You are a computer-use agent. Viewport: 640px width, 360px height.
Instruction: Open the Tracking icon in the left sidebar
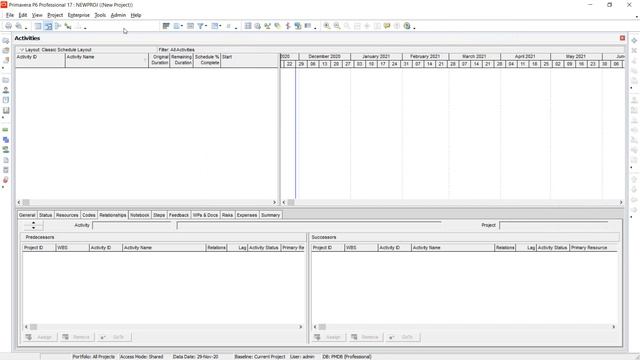tap(6, 111)
